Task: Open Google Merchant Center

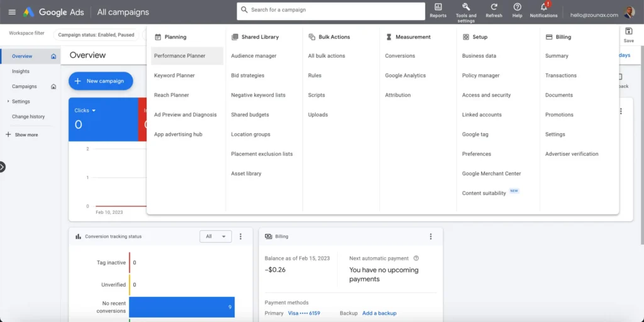Action: (491, 174)
